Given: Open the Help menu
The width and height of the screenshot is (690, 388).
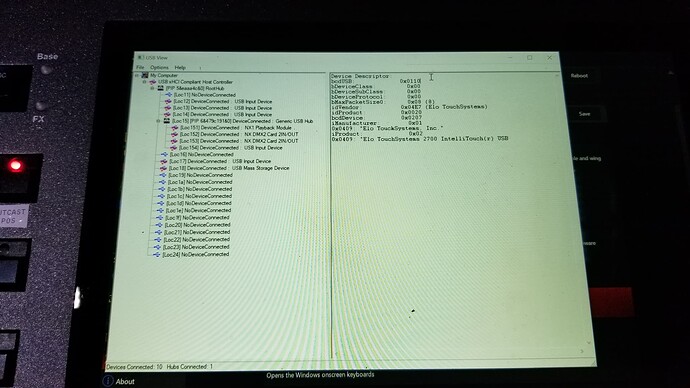Looking at the screenshot, I should pos(180,67).
